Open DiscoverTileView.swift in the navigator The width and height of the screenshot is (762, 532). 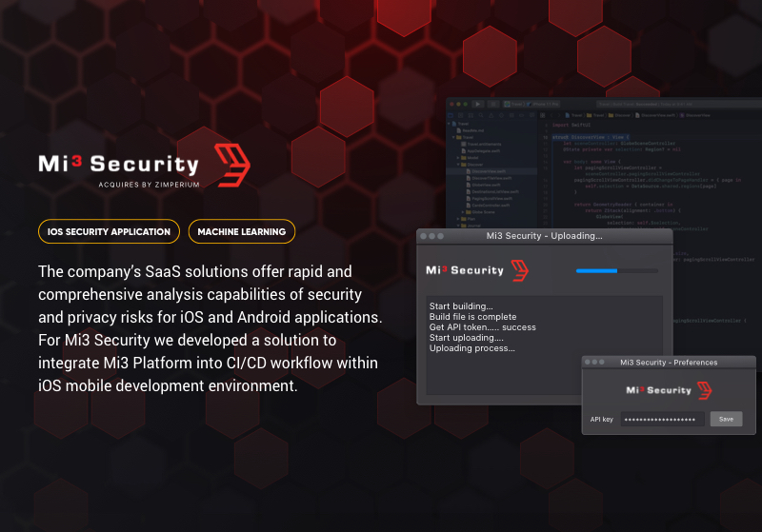click(489, 178)
